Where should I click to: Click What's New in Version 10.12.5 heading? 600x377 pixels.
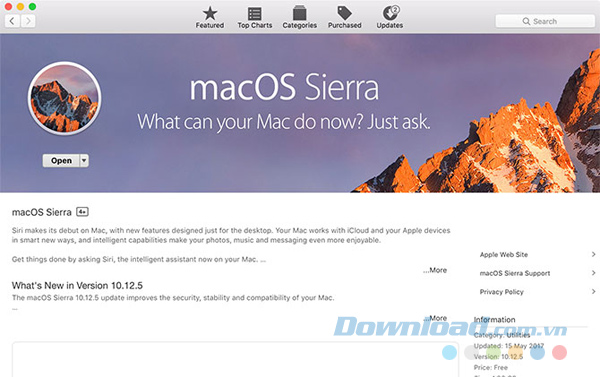click(x=77, y=286)
